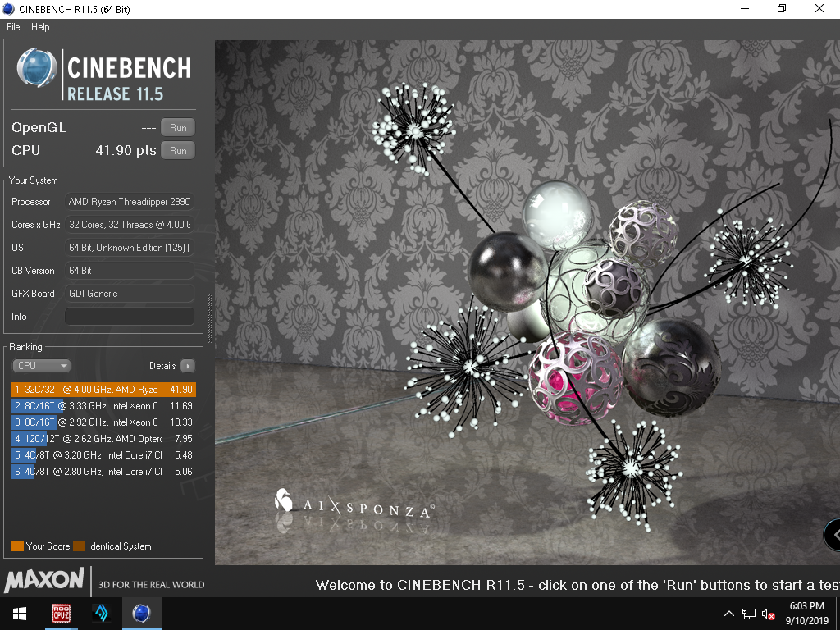The height and width of the screenshot is (630, 840).
Task: Click the muted volume tray icon
Action: [x=768, y=614]
